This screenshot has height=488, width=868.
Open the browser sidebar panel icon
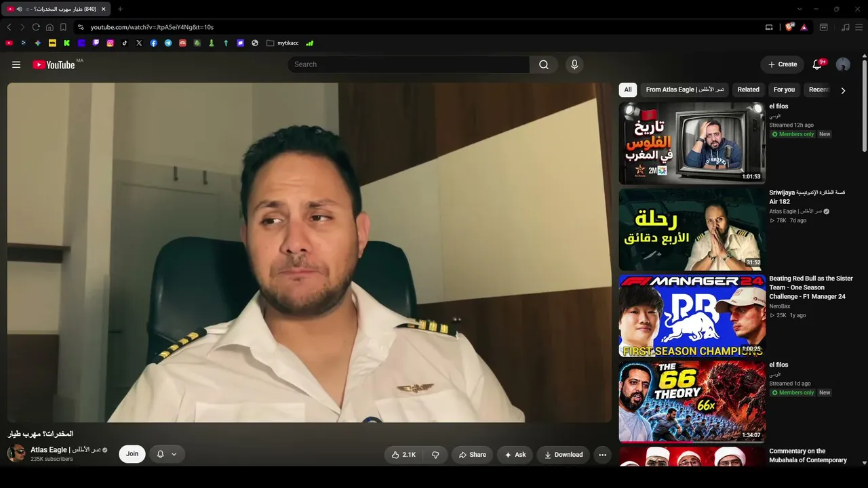point(824,27)
